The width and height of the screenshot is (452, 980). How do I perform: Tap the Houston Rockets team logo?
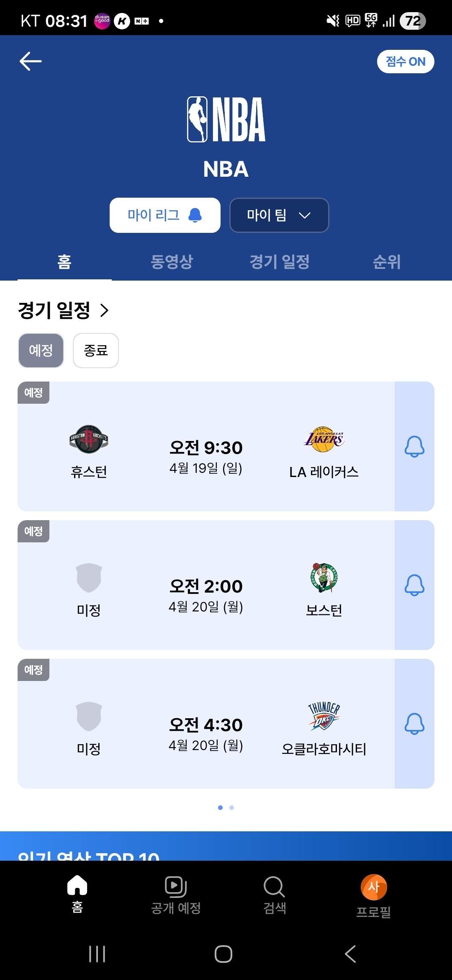pos(89,439)
